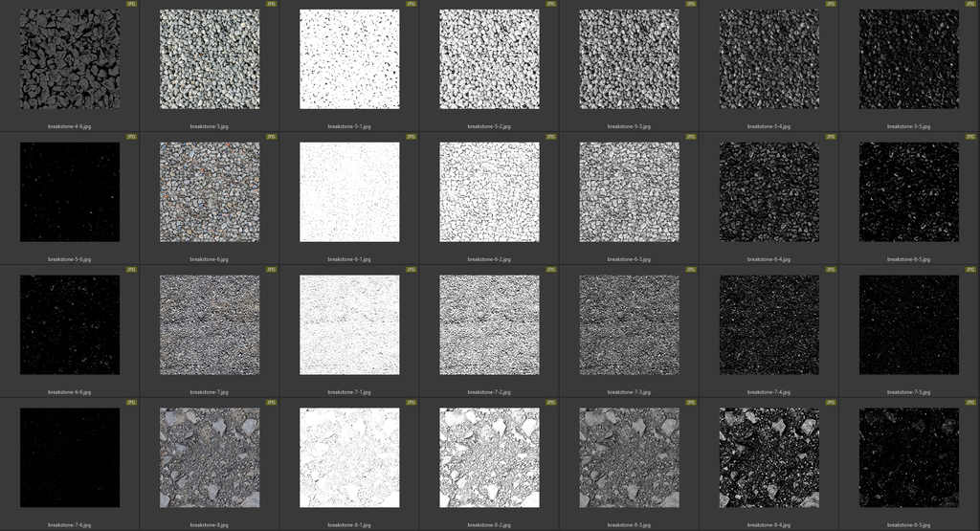This screenshot has width=980, height=531.
Task: Select the breakstone-5.jpg thumbnail
Action: (x=210, y=59)
